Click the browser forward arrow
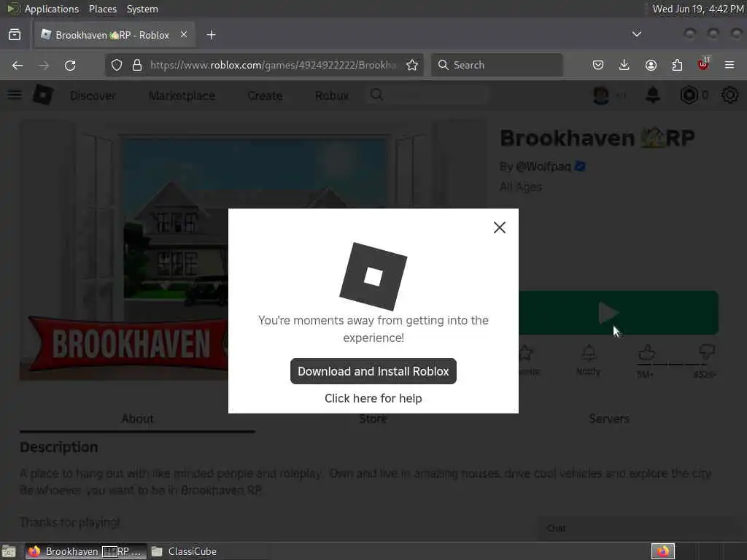 coord(44,65)
